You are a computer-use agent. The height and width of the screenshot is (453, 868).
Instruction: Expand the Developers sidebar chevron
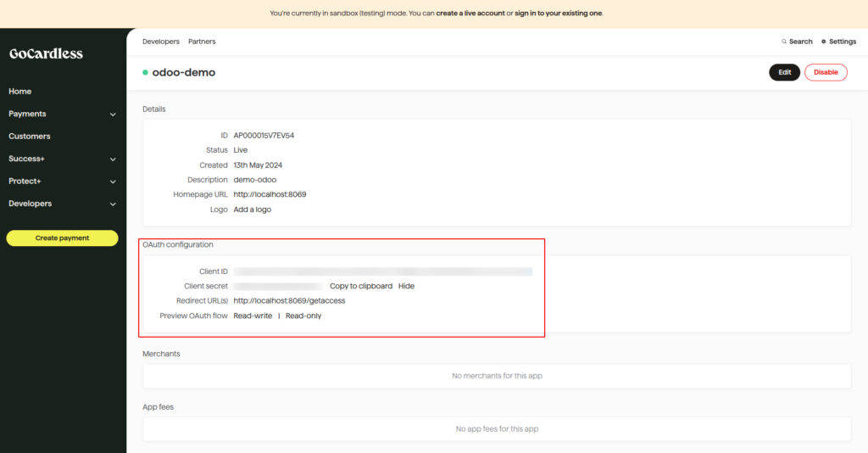[x=113, y=204]
